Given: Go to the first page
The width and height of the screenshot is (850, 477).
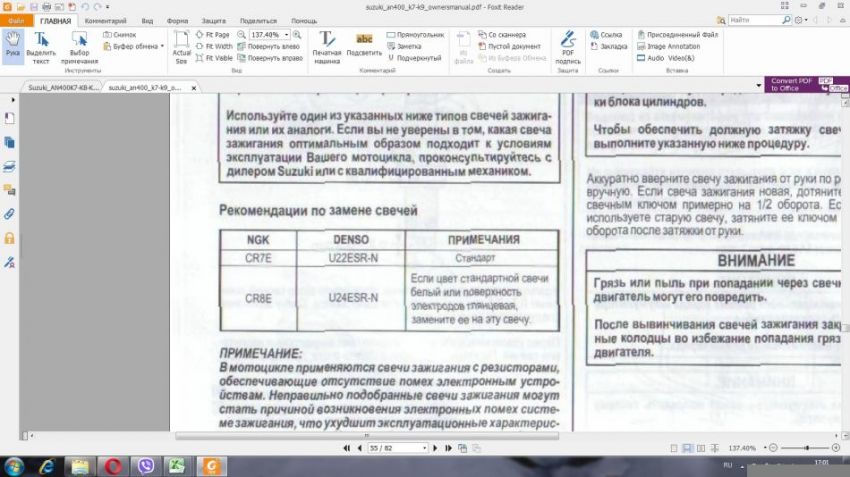Looking at the screenshot, I should [x=346, y=448].
